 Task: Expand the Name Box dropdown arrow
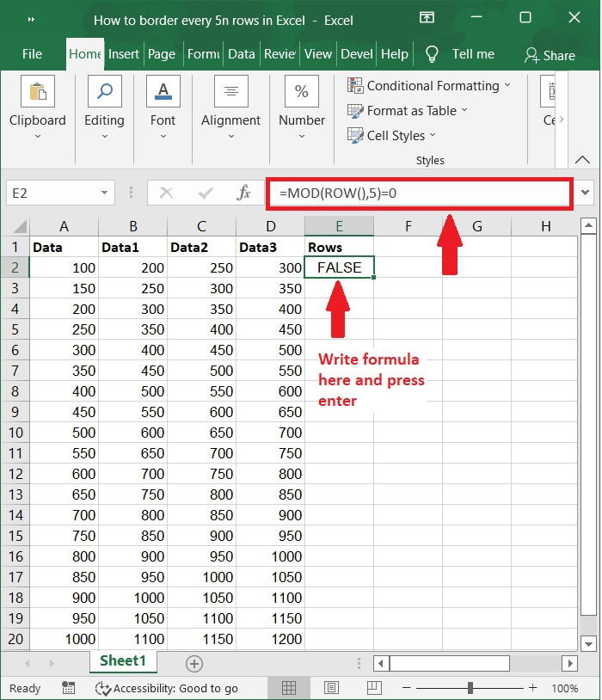[104, 193]
